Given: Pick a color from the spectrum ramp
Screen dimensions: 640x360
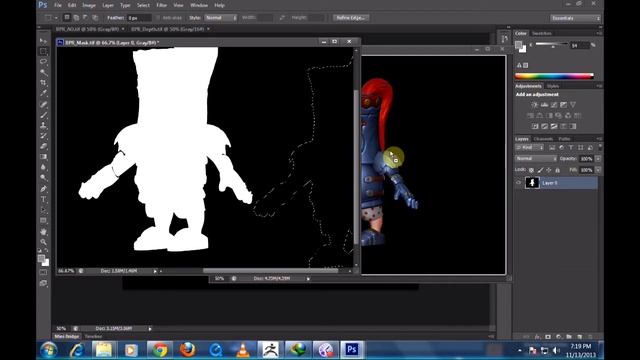Looking at the screenshot, I should 554,76.
